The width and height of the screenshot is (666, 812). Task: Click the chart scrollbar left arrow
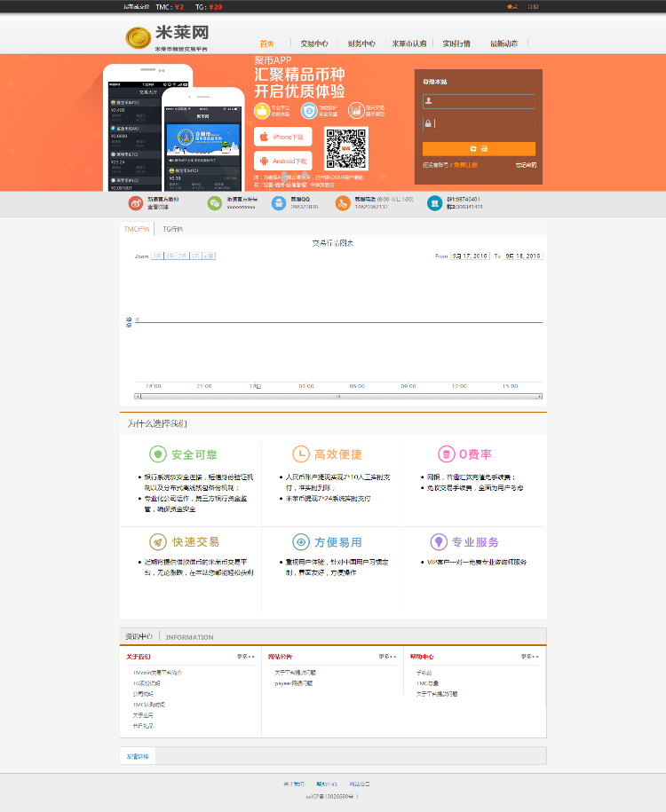pyautogui.click(x=138, y=396)
